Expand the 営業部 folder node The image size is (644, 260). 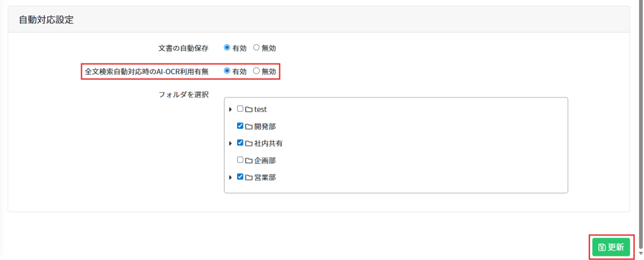pyautogui.click(x=231, y=177)
